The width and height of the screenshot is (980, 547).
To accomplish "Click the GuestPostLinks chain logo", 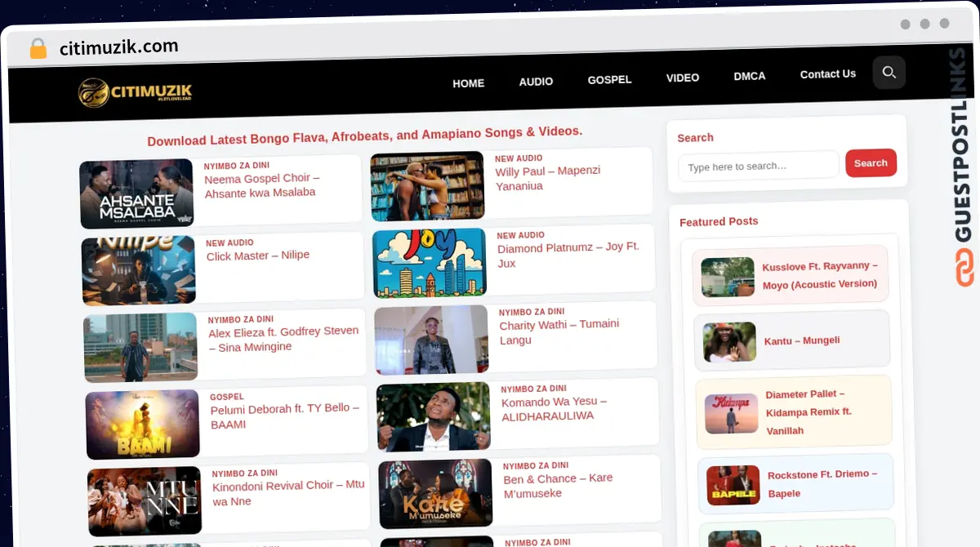I will click(964, 268).
